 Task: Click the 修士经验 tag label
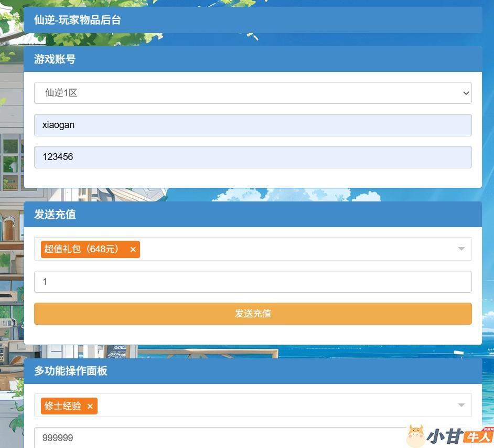click(63, 406)
